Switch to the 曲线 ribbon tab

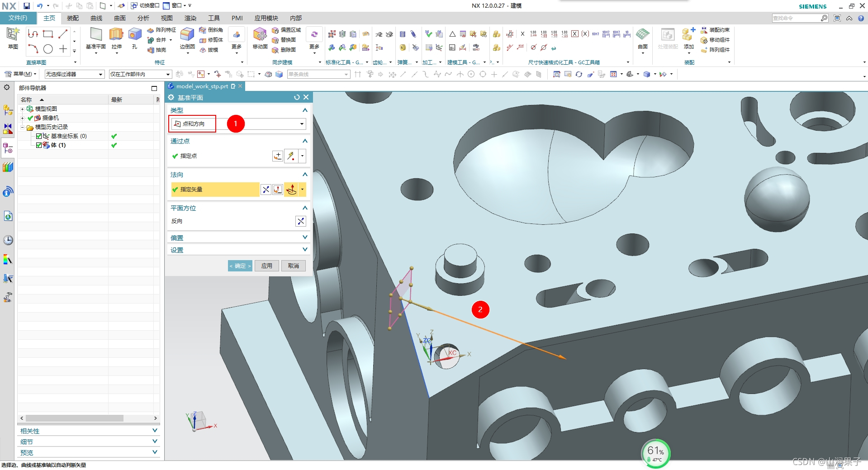96,18
